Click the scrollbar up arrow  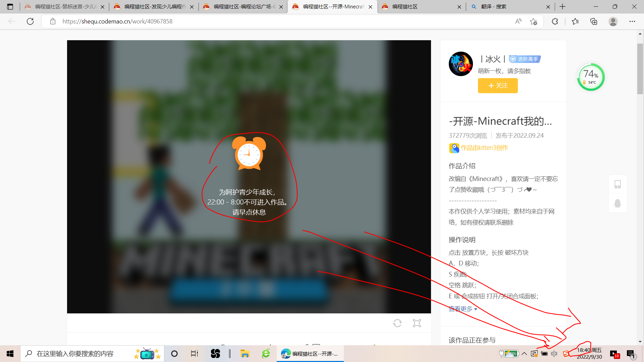coord(640,34)
